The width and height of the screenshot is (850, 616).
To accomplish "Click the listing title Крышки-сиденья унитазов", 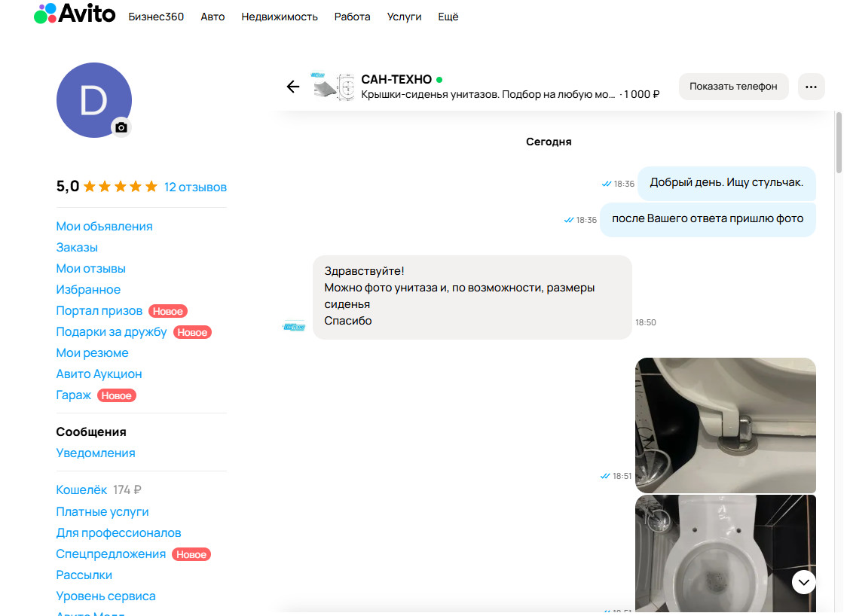I will click(488, 94).
